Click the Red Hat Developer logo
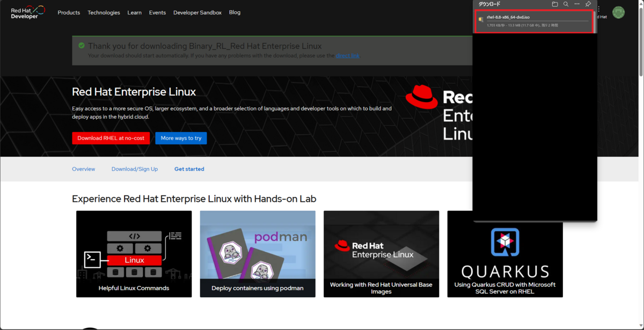The width and height of the screenshot is (644, 330). coord(28,12)
